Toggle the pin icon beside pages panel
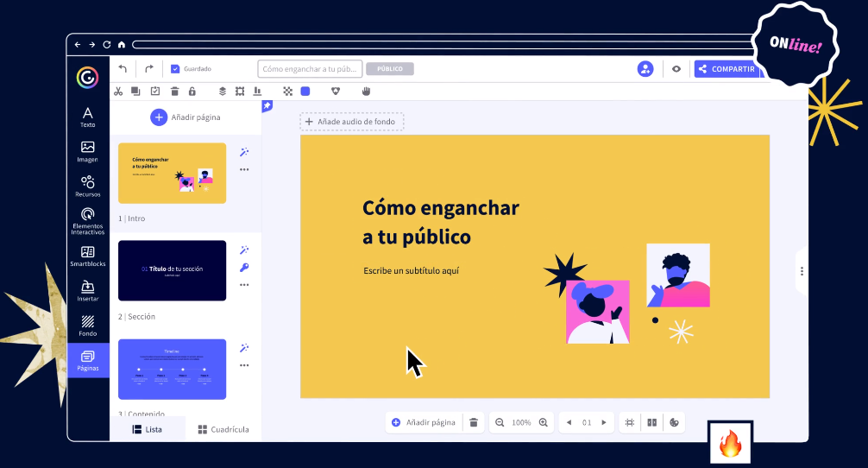 [x=267, y=106]
